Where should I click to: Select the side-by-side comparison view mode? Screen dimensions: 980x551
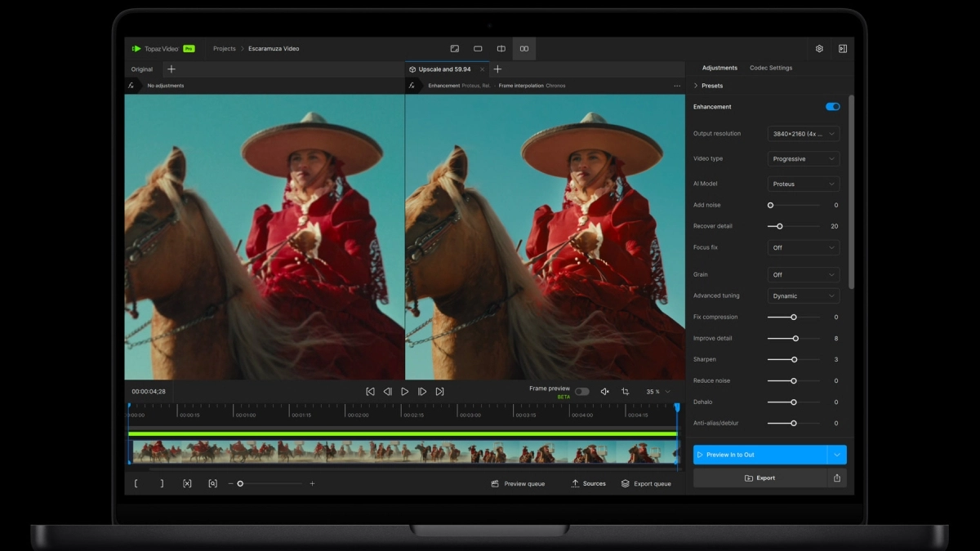coord(524,48)
